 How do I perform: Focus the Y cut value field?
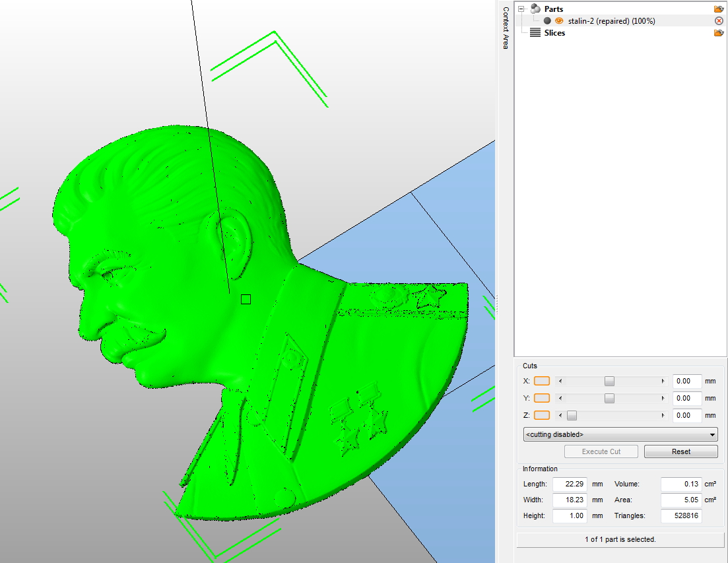tap(686, 398)
